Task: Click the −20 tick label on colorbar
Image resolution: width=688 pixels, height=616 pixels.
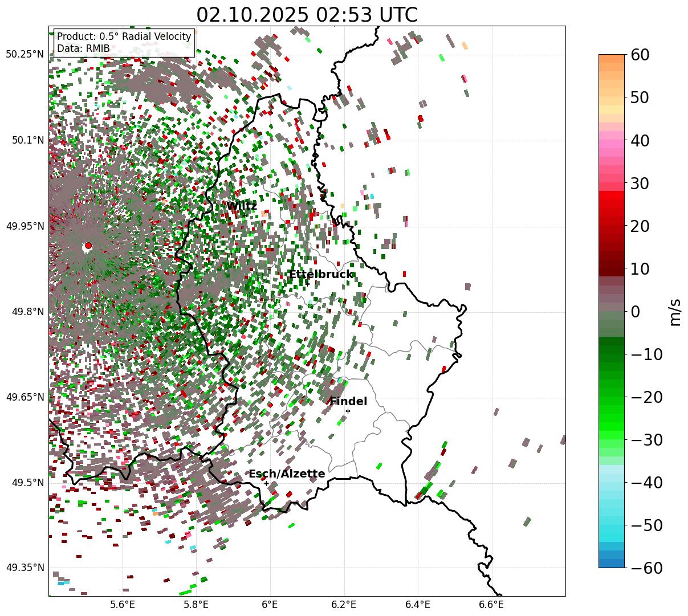Action: pyautogui.click(x=647, y=397)
